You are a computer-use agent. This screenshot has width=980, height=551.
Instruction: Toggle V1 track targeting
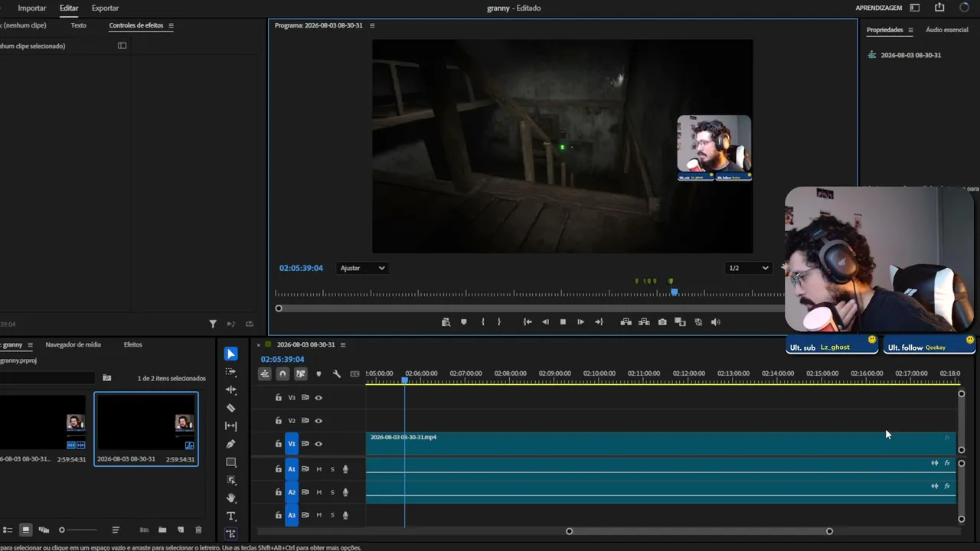[x=292, y=444]
